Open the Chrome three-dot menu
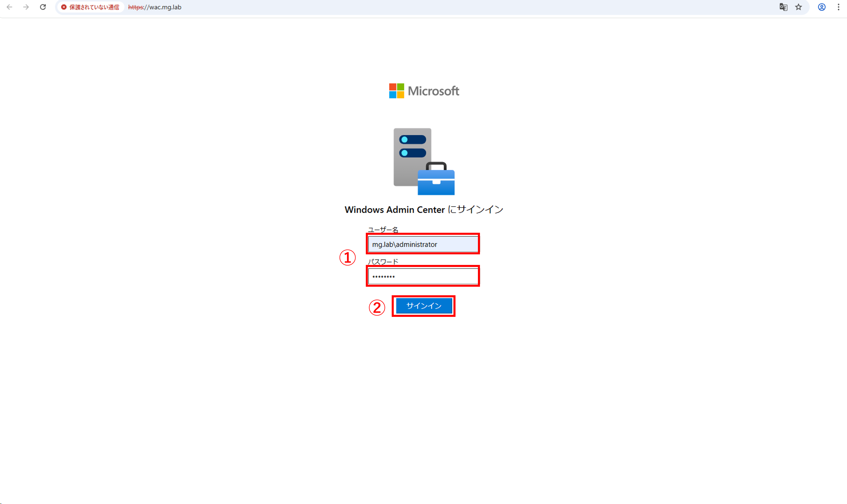 [x=838, y=7]
